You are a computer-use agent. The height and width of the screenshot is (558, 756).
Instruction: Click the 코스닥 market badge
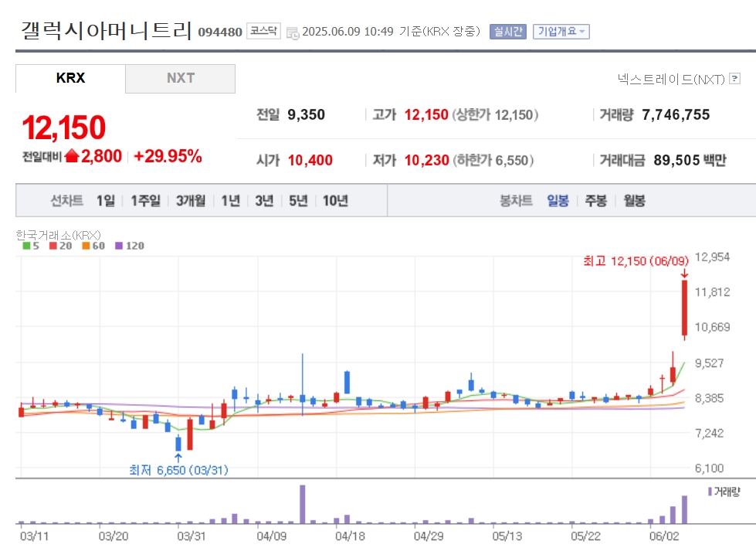tap(263, 31)
